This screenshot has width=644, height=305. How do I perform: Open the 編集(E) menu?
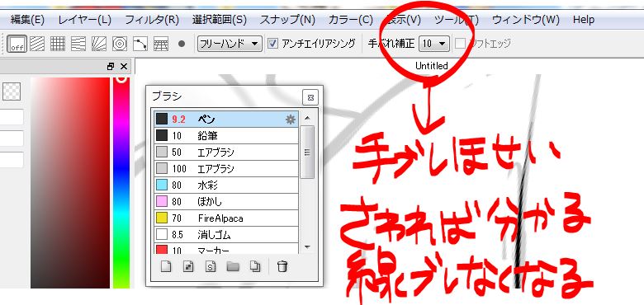pyautogui.click(x=27, y=20)
